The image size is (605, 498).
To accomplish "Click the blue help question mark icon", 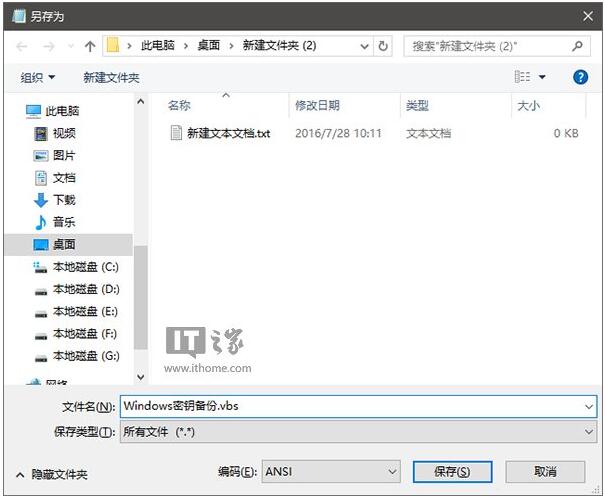I will tap(580, 77).
